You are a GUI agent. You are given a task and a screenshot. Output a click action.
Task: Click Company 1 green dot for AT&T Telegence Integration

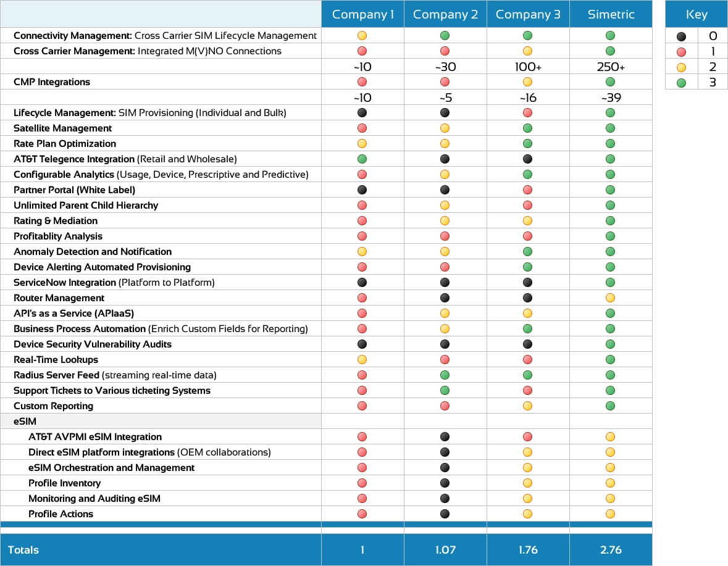(x=362, y=159)
